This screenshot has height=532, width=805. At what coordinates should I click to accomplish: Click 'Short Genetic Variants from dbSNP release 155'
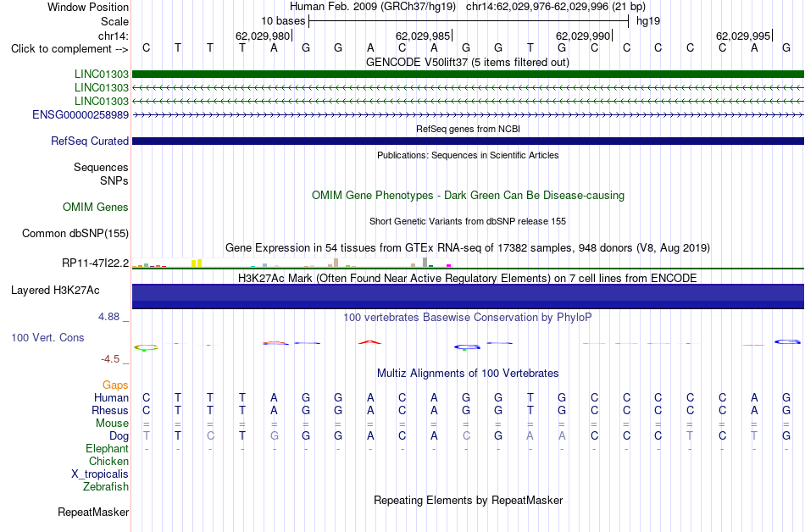468,222
